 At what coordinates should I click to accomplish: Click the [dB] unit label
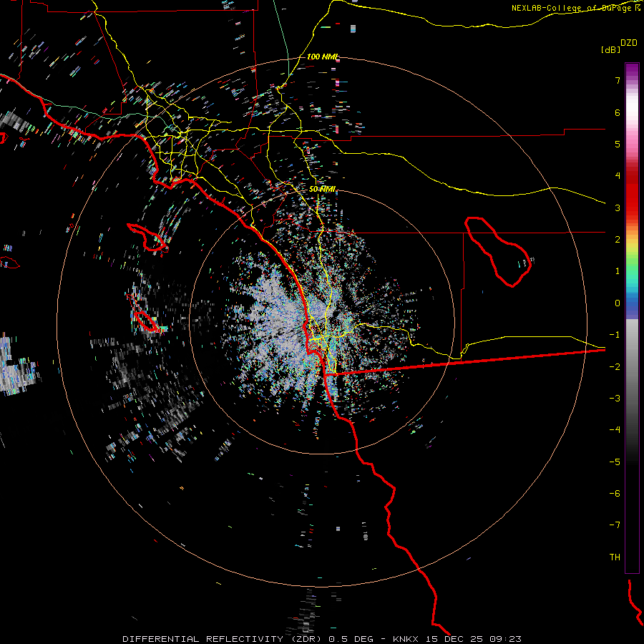tap(610, 49)
